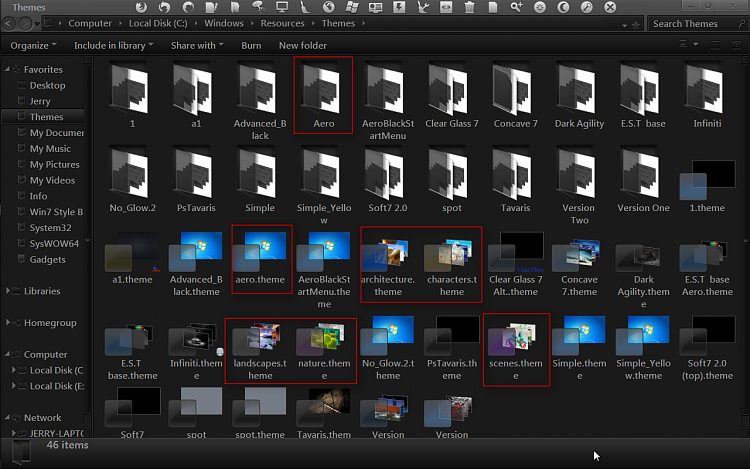Expand the Homegroup tree node
This screenshot has height=469, width=750.
(7, 323)
